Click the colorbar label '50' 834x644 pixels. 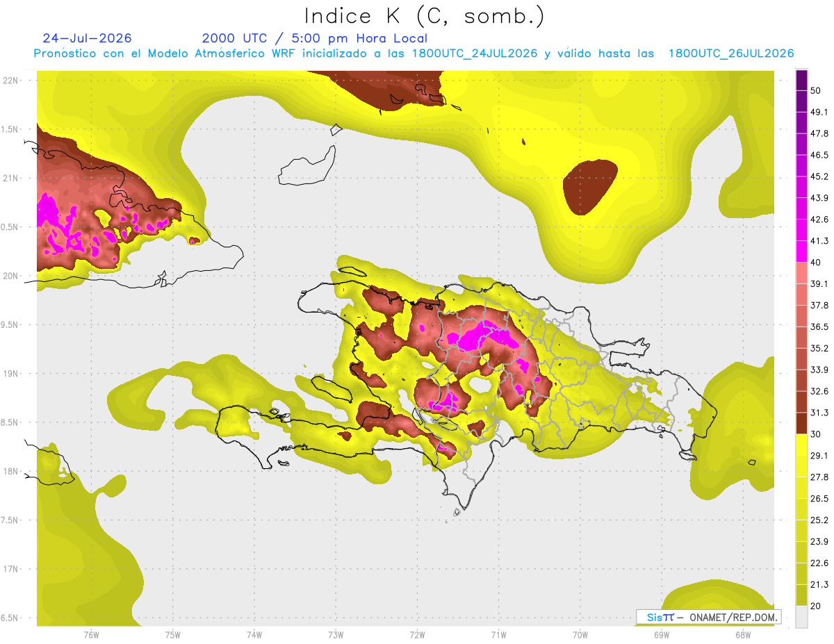(x=815, y=90)
